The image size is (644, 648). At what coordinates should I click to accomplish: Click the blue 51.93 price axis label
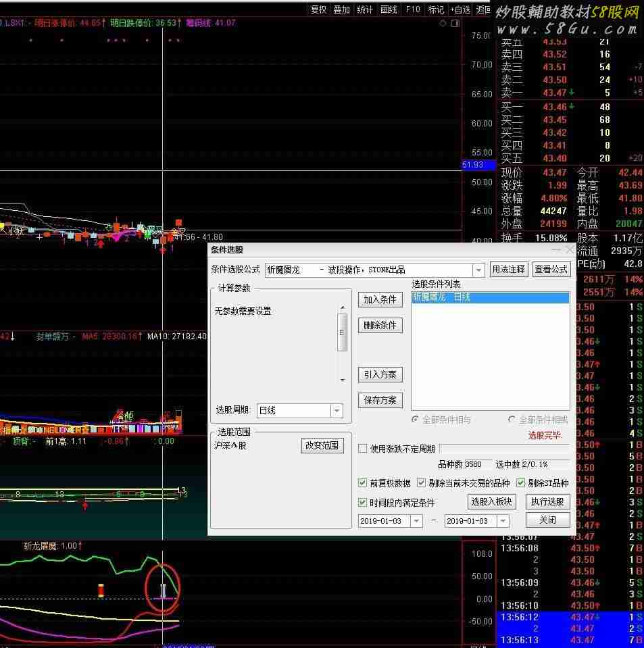(478, 166)
